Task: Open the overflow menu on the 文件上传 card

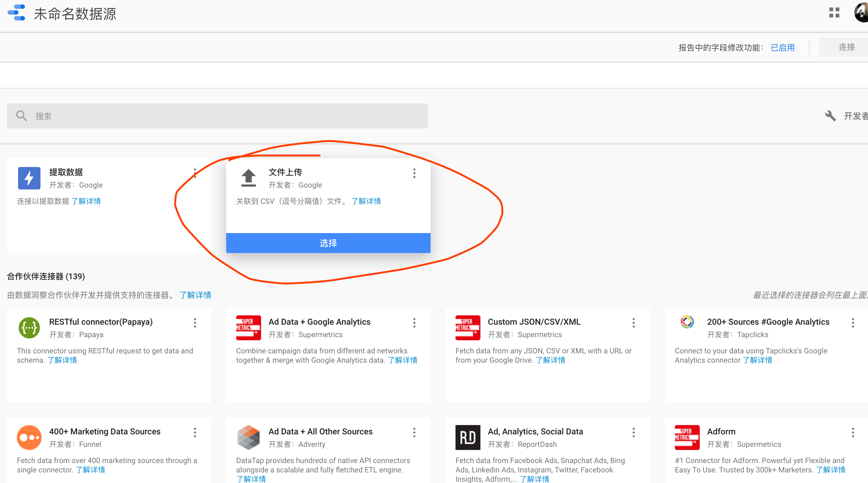Action: [414, 174]
